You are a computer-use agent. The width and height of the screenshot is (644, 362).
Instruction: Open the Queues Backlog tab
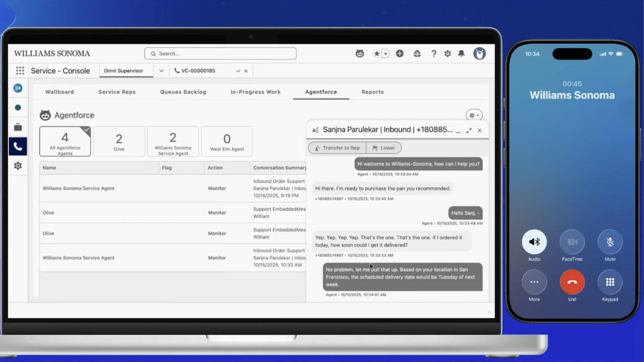click(x=183, y=92)
